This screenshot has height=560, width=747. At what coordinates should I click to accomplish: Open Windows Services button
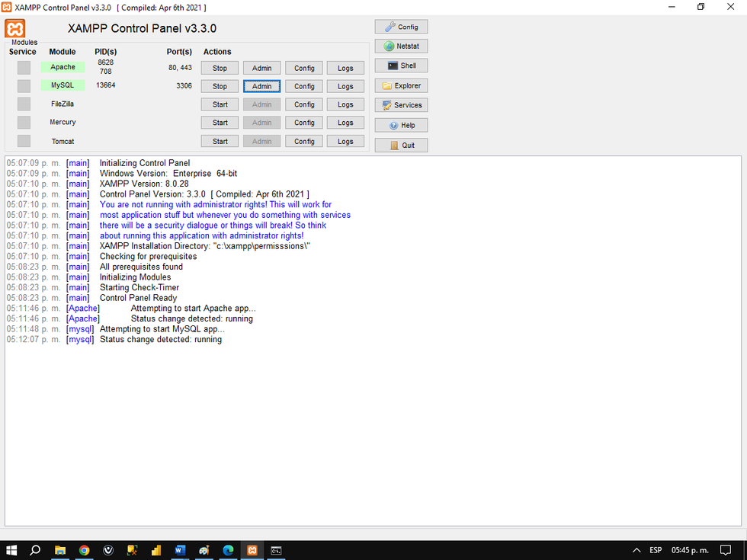401,105
